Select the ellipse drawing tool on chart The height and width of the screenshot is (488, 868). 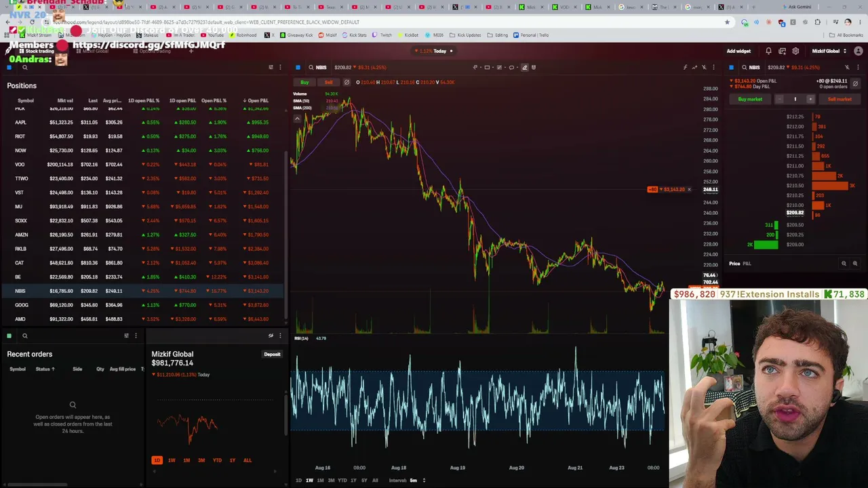(x=511, y=67)
